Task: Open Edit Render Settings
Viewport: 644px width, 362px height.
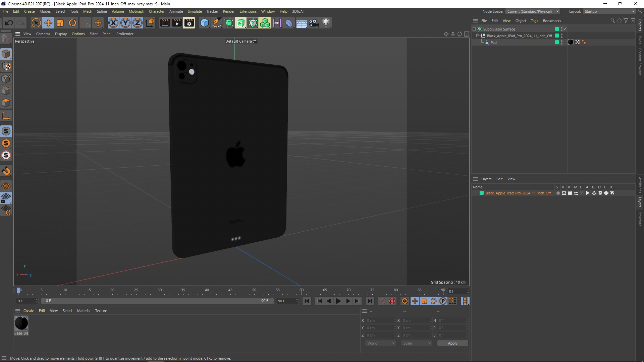Action: 189,23
